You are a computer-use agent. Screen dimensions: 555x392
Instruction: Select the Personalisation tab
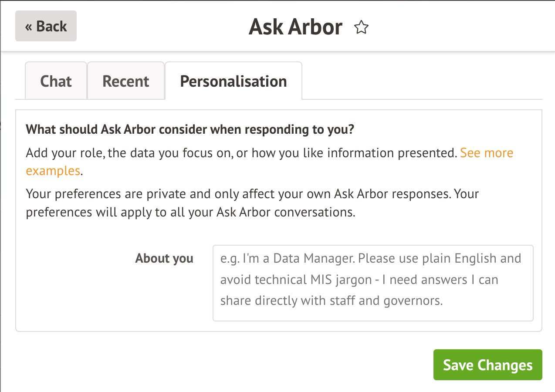click(233, 81)
